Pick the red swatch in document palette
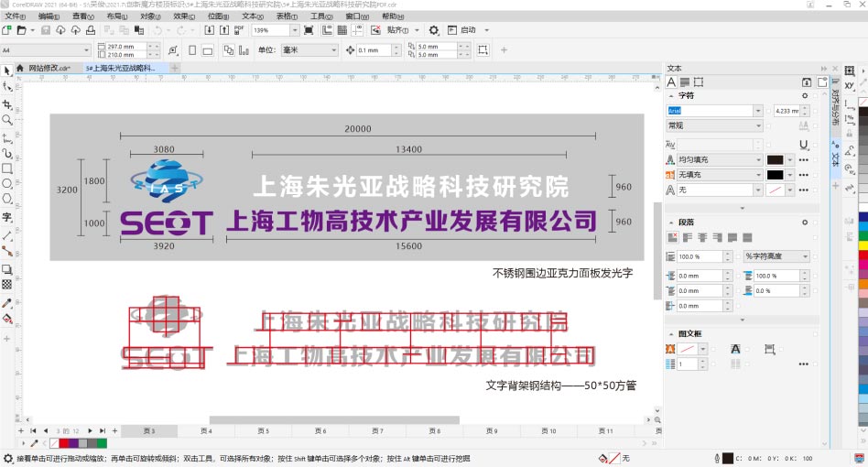This screenshot has width=868, height=467. pyautogui.click(x=64, y=443)
